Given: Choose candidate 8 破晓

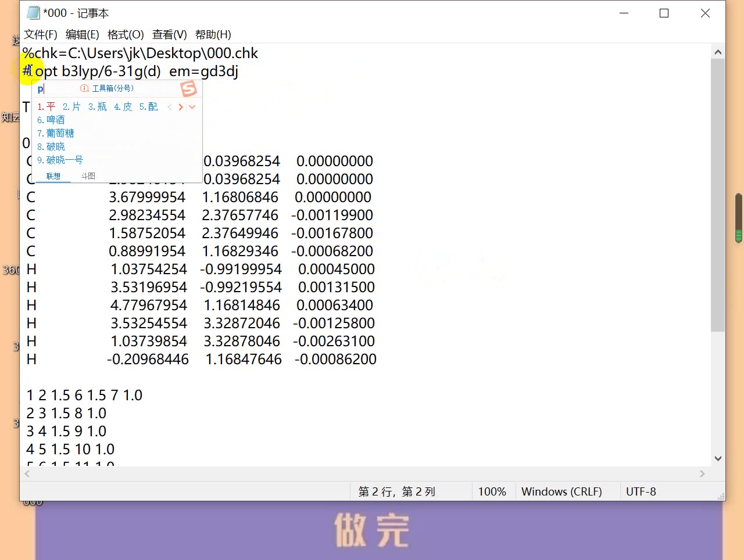Looking at the screenshot, I should click(51, 147).
